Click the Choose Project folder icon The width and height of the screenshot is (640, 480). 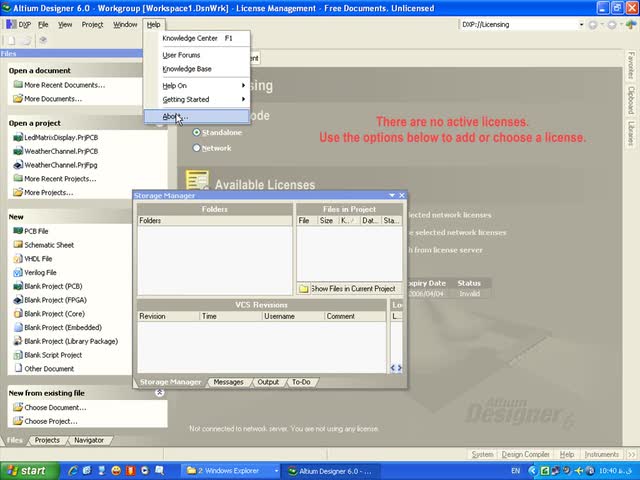click(x=18, y=421)
